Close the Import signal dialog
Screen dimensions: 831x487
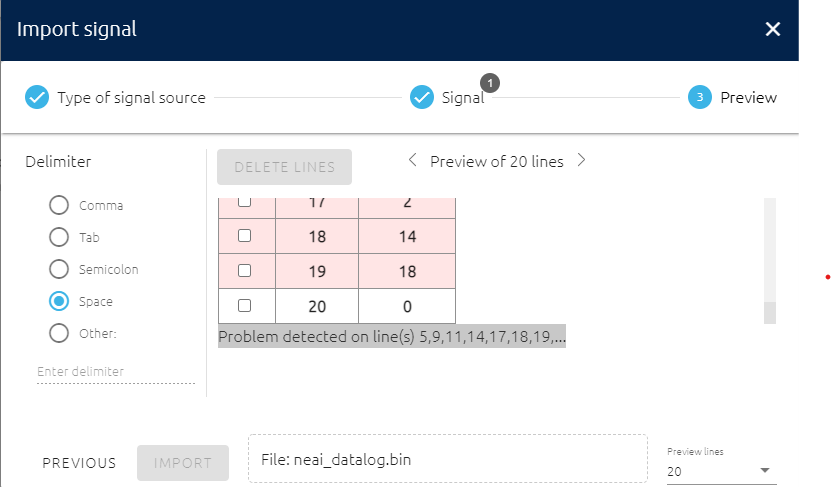point(773,29)
